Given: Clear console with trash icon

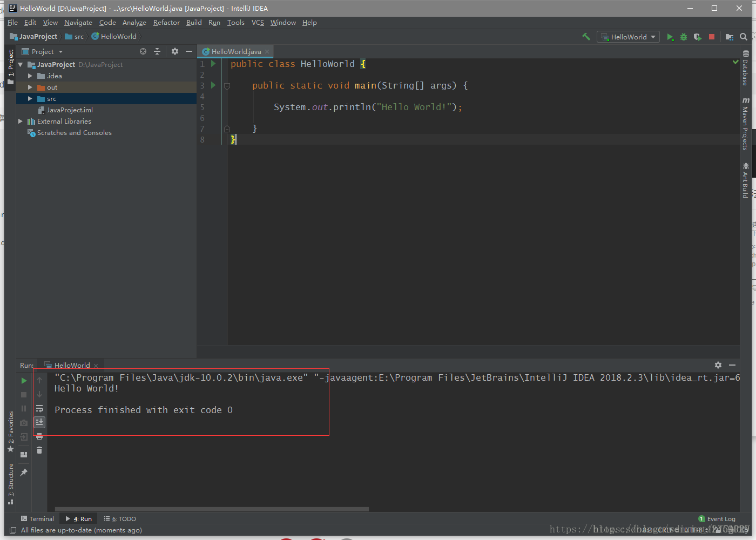Looking at the screenshot, I should point(39,450).
